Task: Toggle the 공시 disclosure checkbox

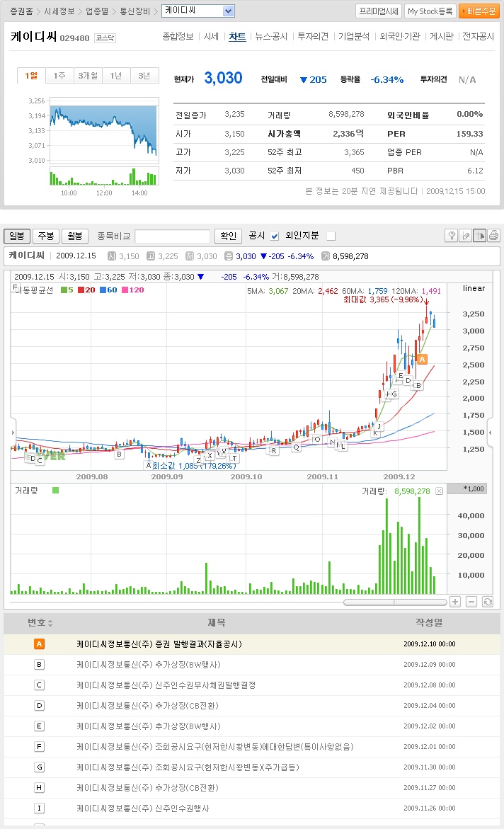Action: [x=275, y=236]
